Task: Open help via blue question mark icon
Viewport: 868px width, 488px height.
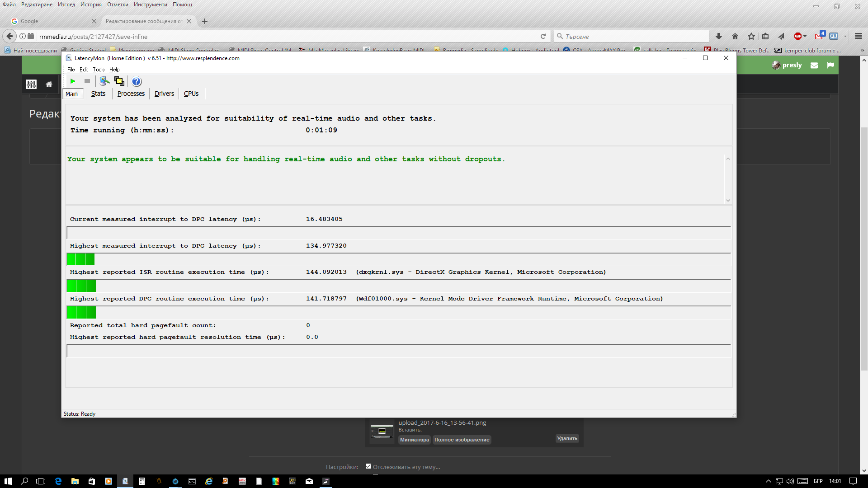Action: point(137,81)
